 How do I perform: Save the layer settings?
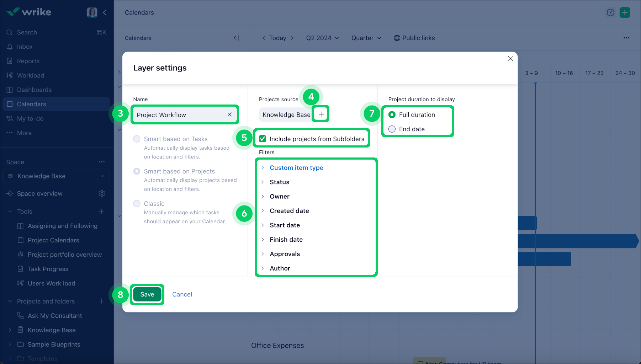point(147,294)
